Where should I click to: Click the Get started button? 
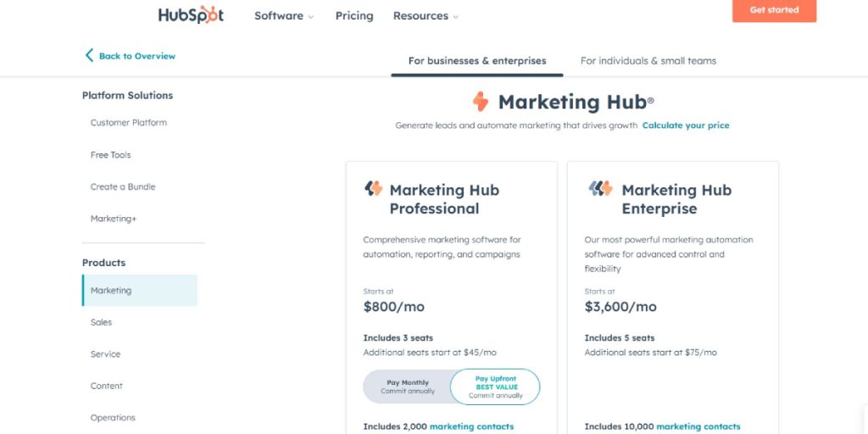[x=774, y=10]
